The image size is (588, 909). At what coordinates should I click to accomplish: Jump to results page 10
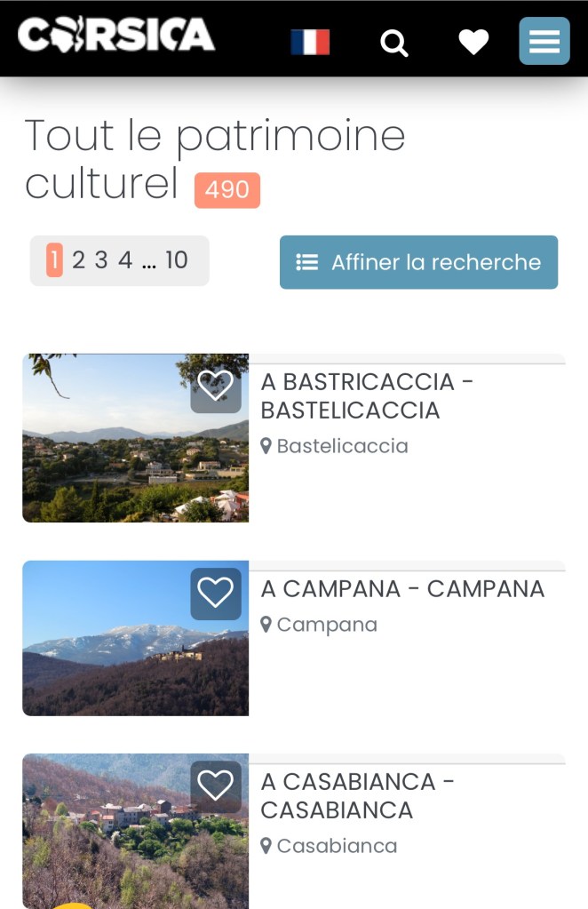pos(177,260)
